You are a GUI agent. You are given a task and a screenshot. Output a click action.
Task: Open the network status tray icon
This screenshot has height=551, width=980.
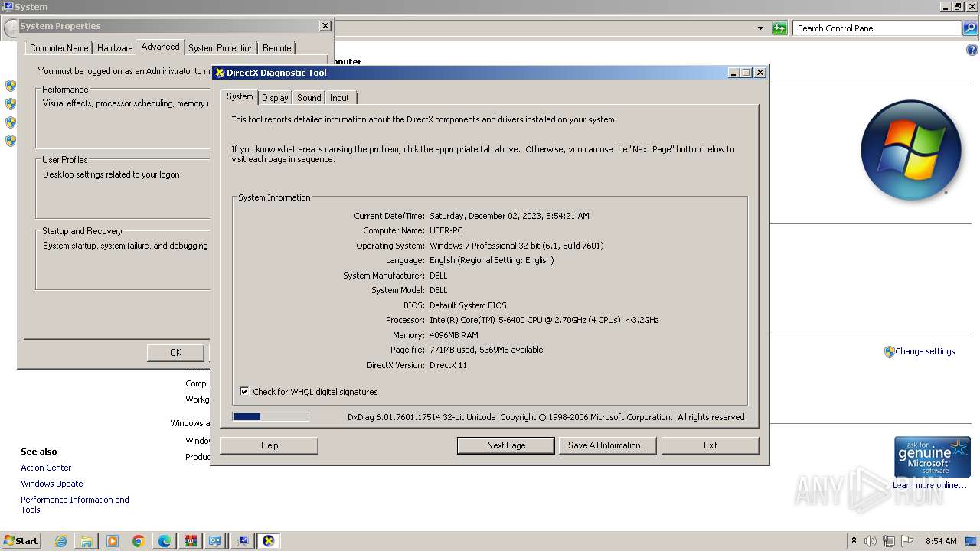coord(889,541)
